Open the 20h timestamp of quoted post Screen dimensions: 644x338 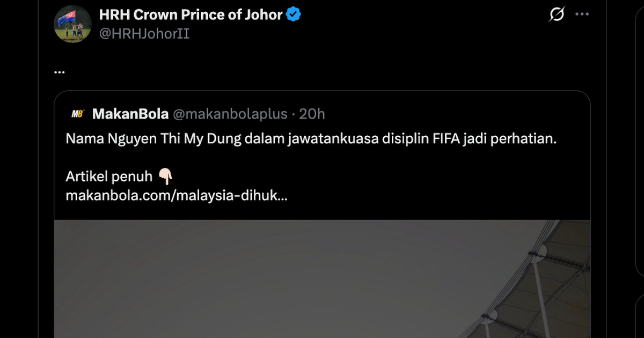point(312,114)
